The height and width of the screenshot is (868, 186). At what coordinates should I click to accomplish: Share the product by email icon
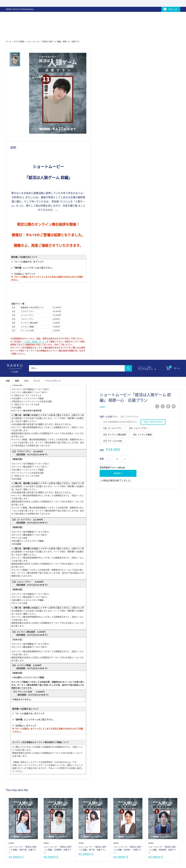pyautogui.click(x=174, y=406)
